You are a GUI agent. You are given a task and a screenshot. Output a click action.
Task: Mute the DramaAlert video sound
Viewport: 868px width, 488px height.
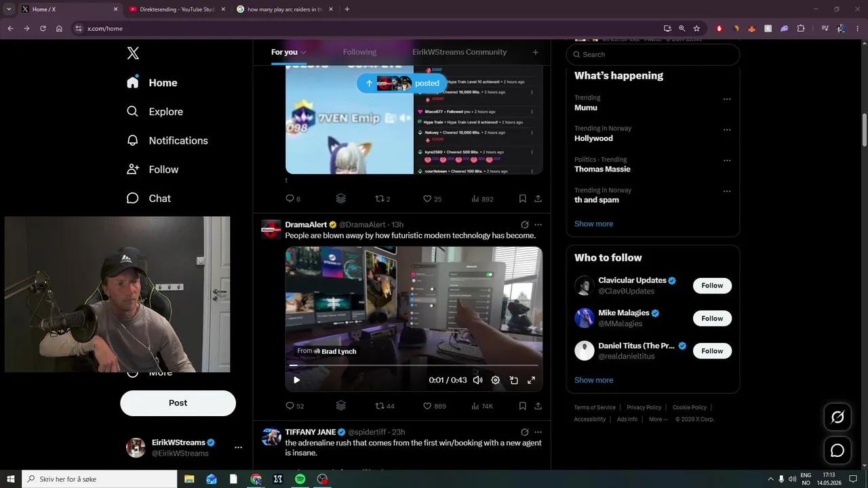pos(477,380)
